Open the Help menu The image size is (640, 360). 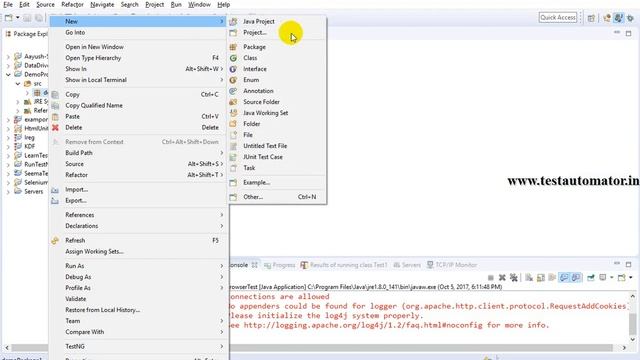click(x=224, y=4)
